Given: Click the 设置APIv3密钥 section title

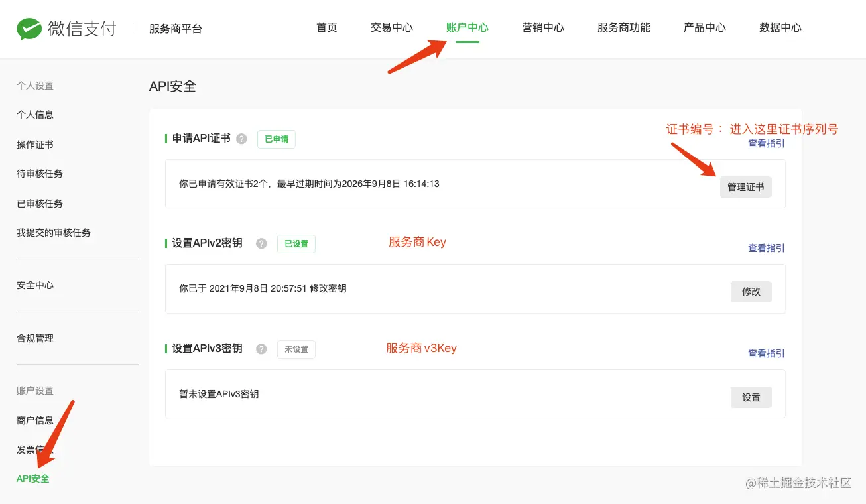Looking at the screenshot, I should pos(207,349).
